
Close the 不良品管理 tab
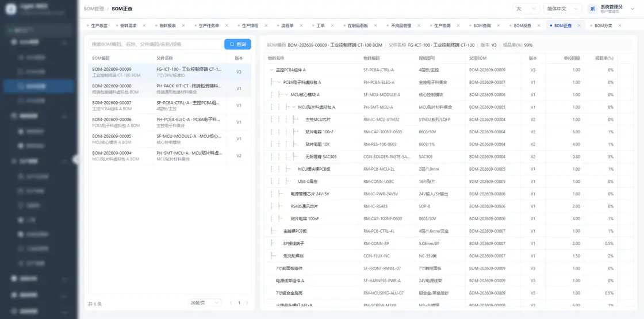419,25
